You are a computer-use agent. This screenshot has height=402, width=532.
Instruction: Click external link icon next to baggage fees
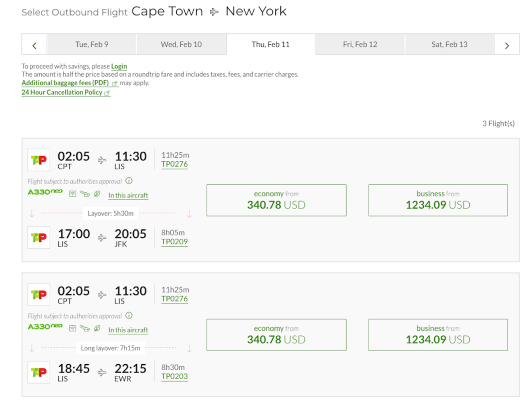[115, 84]
